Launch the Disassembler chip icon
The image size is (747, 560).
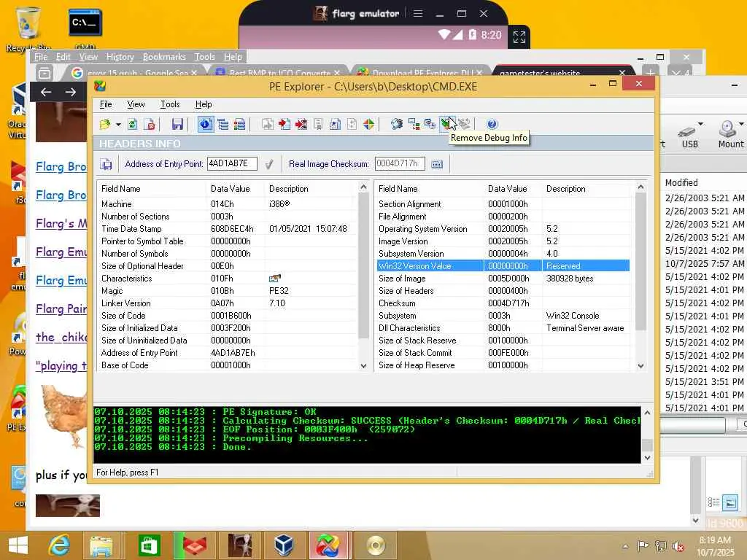pyautogui.click(x=396, y=124)
